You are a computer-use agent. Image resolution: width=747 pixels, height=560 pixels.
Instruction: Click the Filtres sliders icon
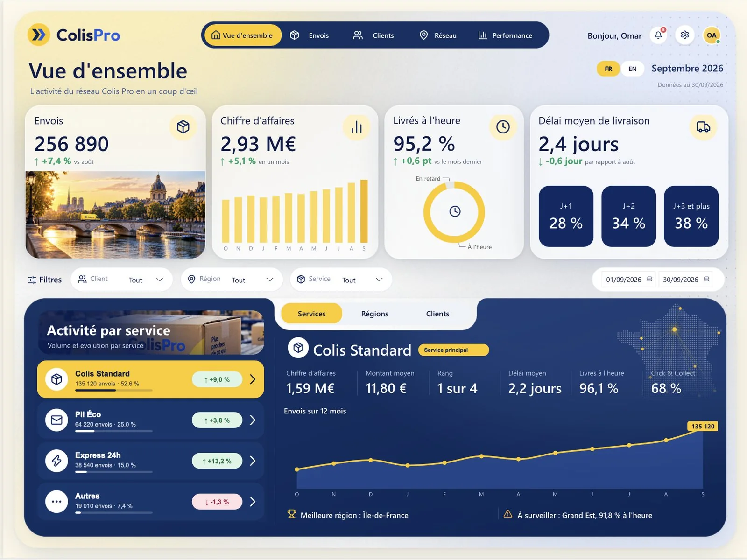tap(32, 280)
